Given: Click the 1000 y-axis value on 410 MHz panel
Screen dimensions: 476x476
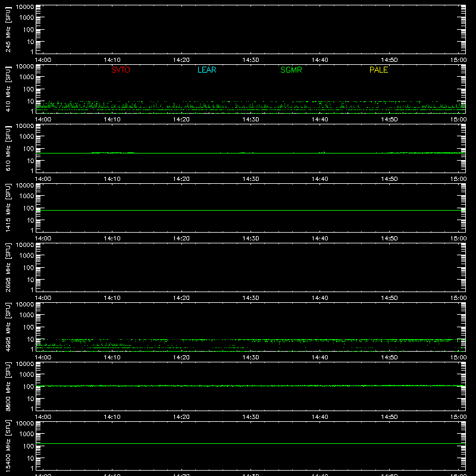Looking at the screenshot, I should (x=27, y=77).
